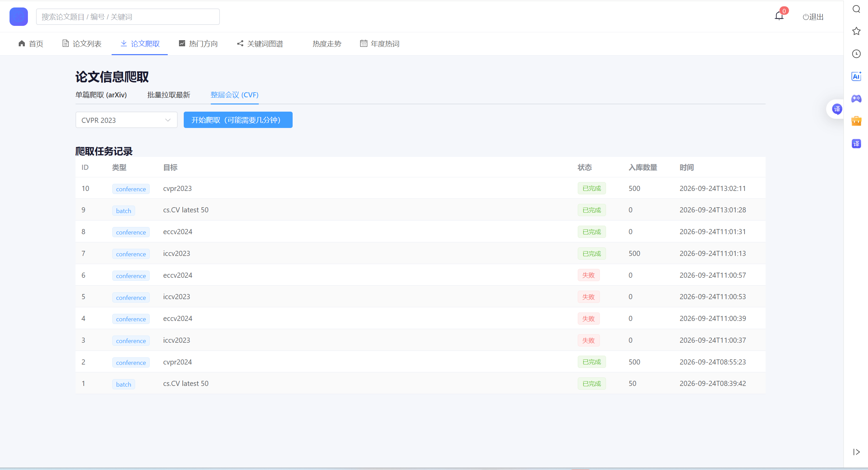
Task: Open the 论文列表 navigation item
Action: pyautogui.click(x=82, y=44)
